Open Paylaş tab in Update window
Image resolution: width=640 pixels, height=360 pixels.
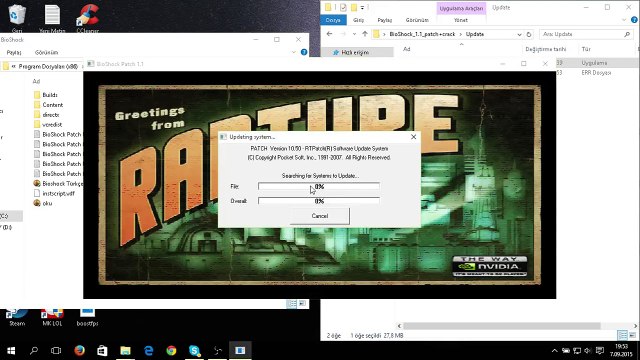[x=384, y=20]
